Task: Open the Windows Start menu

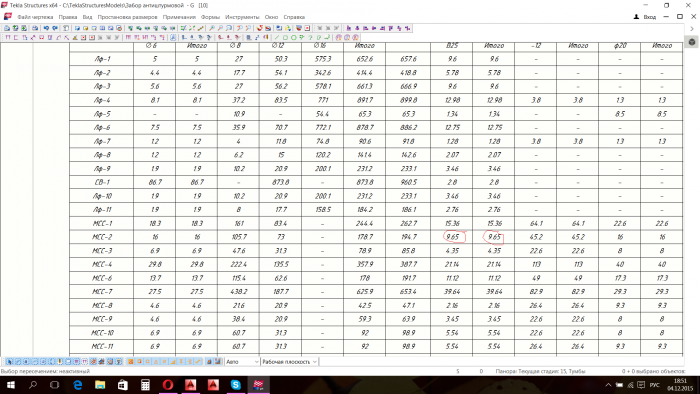Action: (11, 385)
